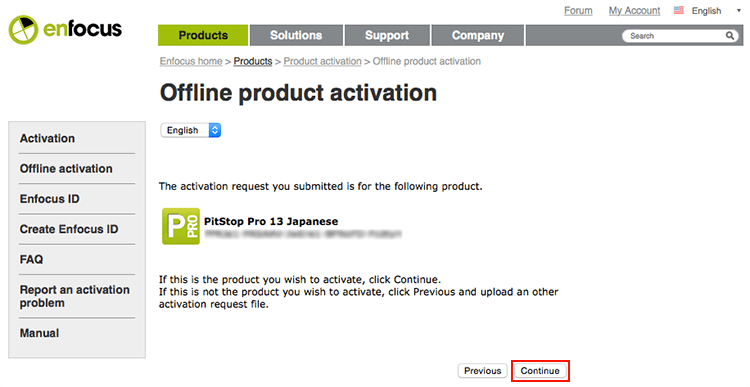Click the Enfocus home breadcrumb link
The height and width of the screenshot is (387, 750).
click(x=191, y=61)
